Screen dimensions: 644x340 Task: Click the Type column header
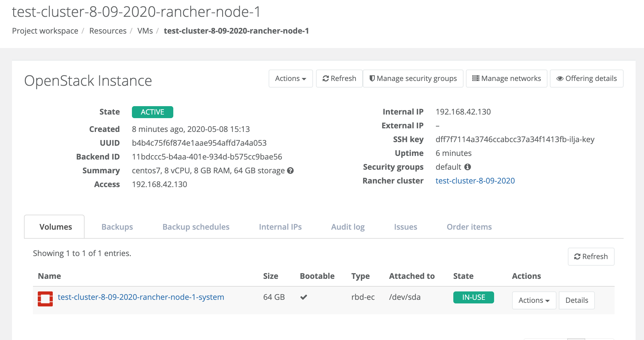tap(360, 276)
